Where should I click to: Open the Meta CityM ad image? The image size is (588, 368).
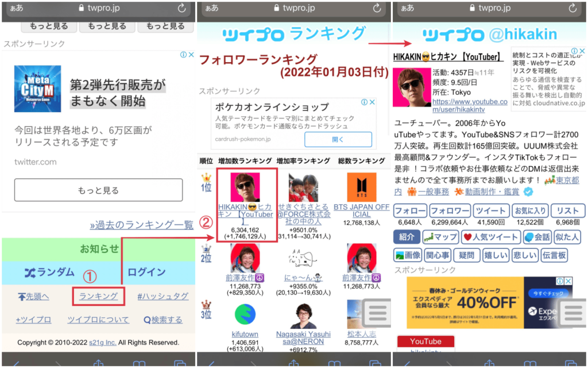pyautogui.click(x=37, y=89)
